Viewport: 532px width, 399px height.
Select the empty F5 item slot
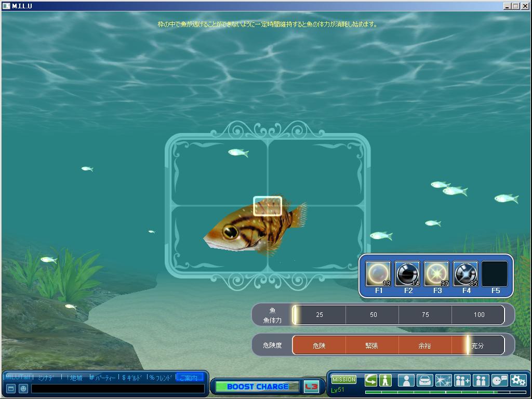pyautogui.click(x=495, y=274)
